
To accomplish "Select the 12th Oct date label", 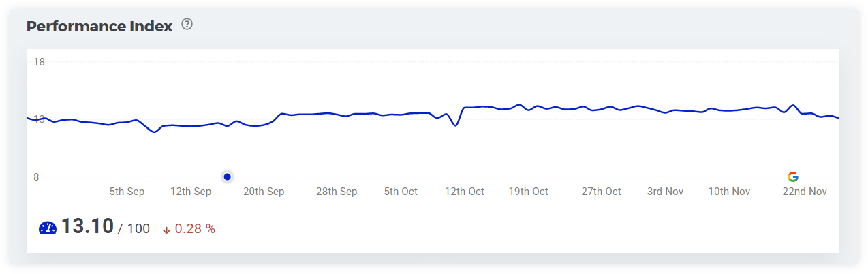I will (x=465, y=192).
